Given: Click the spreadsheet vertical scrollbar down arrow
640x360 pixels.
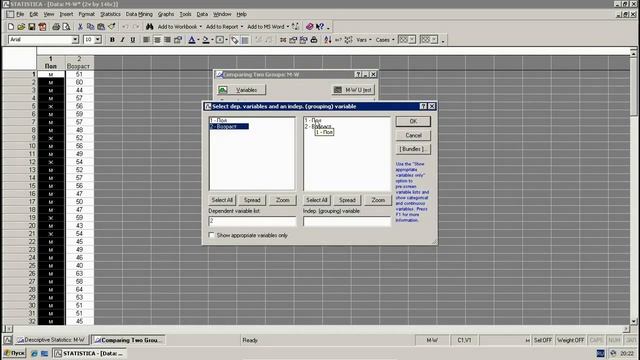Looking at the screenshot, I should 633,321.
